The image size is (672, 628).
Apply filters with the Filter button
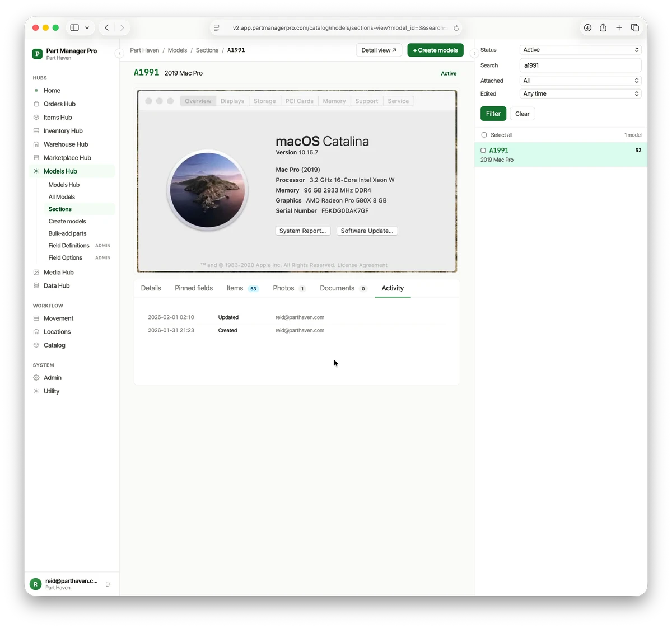pos(493,114)
